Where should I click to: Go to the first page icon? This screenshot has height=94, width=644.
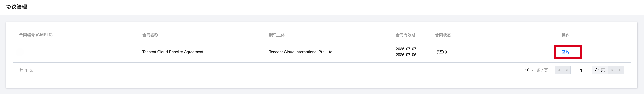click(558, 70)
